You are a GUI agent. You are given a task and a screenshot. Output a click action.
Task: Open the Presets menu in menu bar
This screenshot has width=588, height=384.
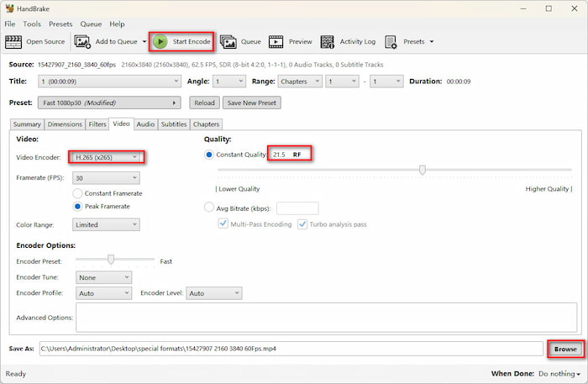pos(60,24)
